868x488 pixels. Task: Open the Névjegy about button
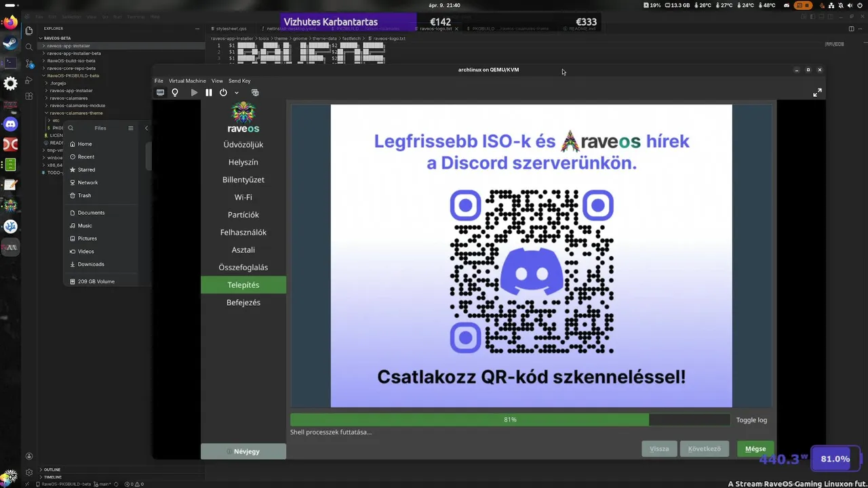[243, 451]
